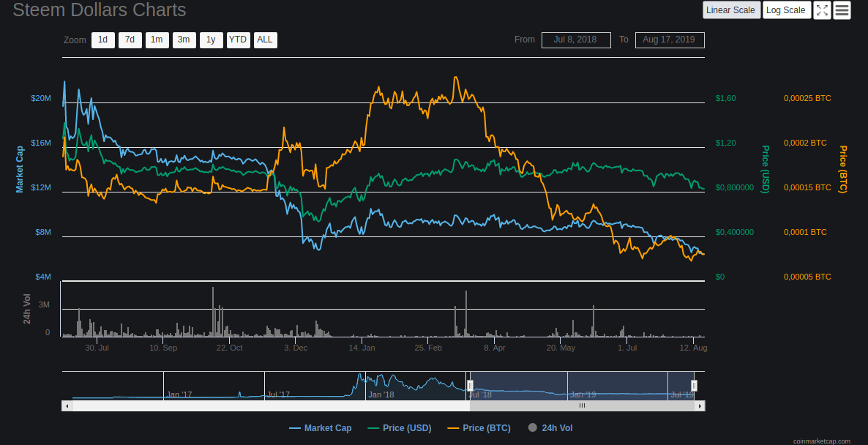This screenshot has width=868, height=445.
Task: Toggle Market Cap series in legend
Action: 320,428
